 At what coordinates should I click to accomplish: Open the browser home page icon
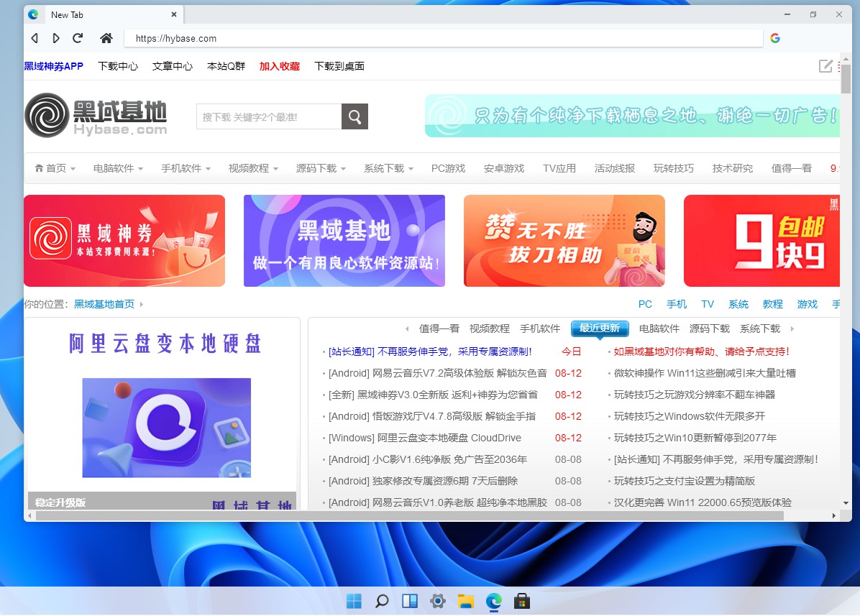pyautogui.click(x=106, y=38)
